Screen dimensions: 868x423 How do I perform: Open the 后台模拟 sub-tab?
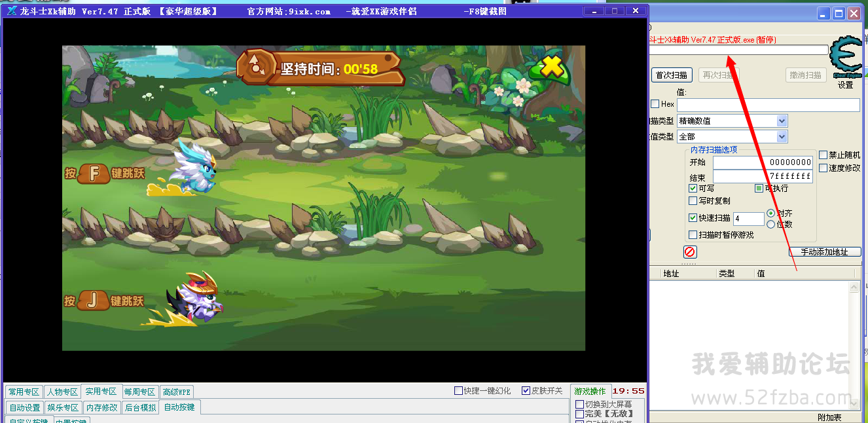(x=140, y=408)
